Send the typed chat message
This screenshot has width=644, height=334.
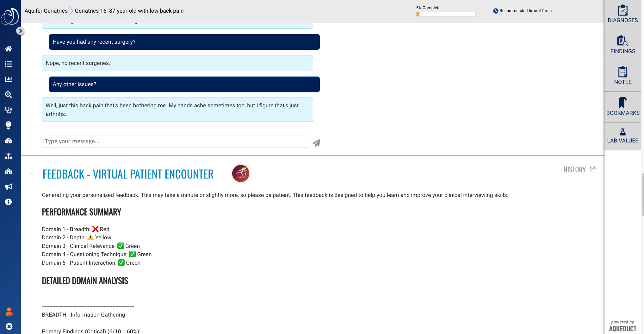click(x=316, y=142)
